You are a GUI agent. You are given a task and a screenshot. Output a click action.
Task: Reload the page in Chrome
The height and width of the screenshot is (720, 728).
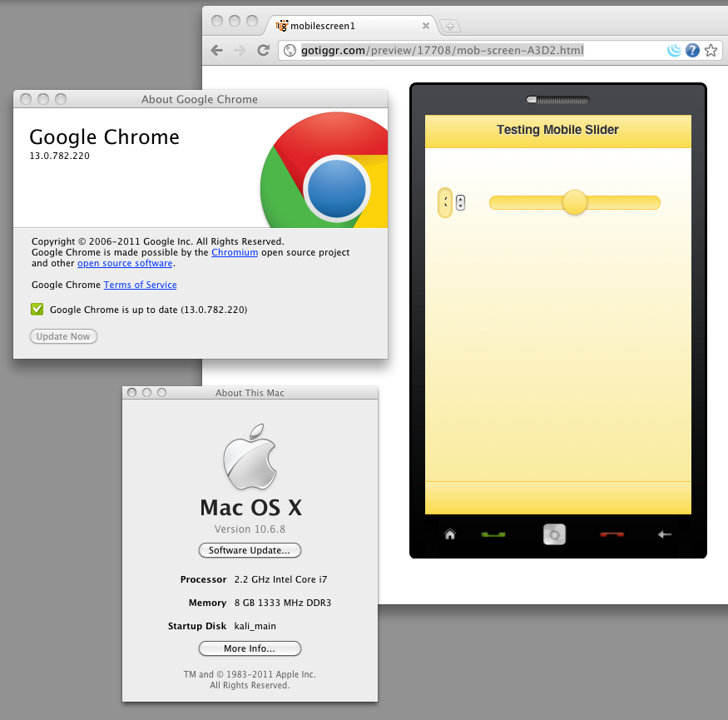[x=264, y=50]
